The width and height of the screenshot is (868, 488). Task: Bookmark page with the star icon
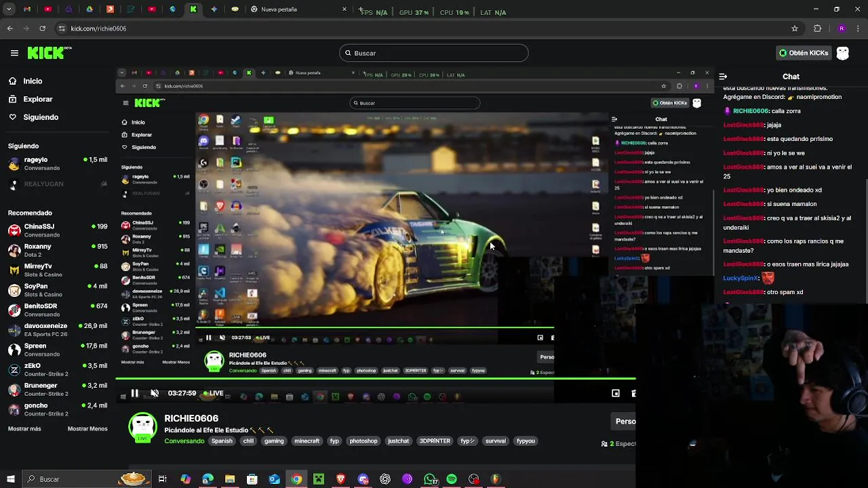coord(795,28)
